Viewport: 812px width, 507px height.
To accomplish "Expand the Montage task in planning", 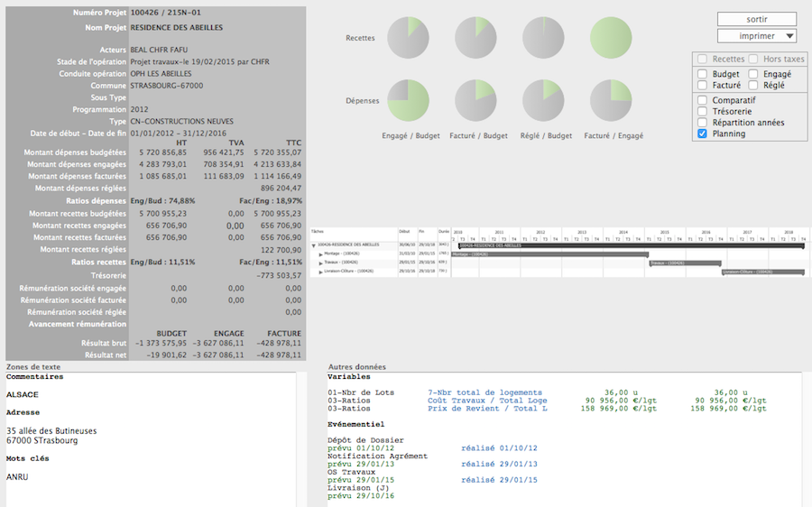I will (x=320, y=254).
